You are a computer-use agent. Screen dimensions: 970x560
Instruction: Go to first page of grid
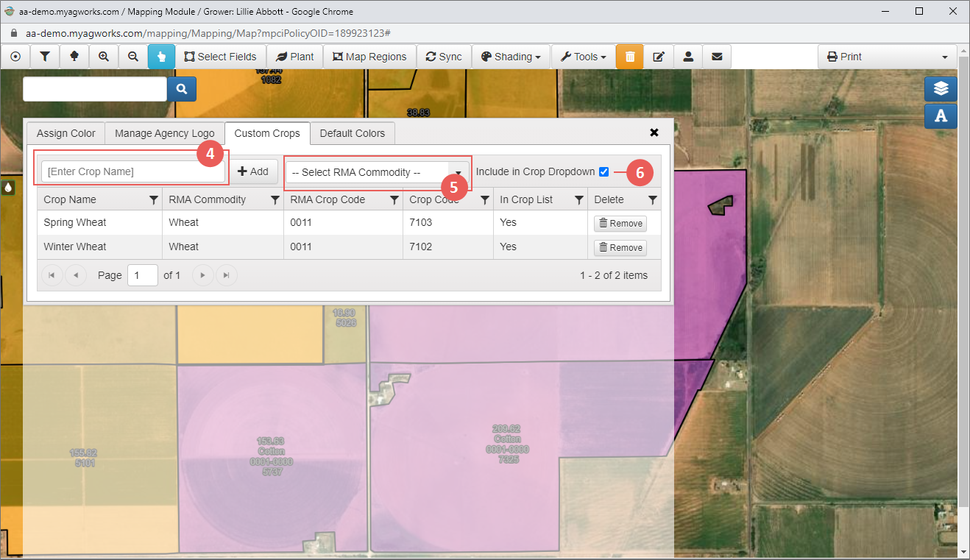[x=52, y=275]
